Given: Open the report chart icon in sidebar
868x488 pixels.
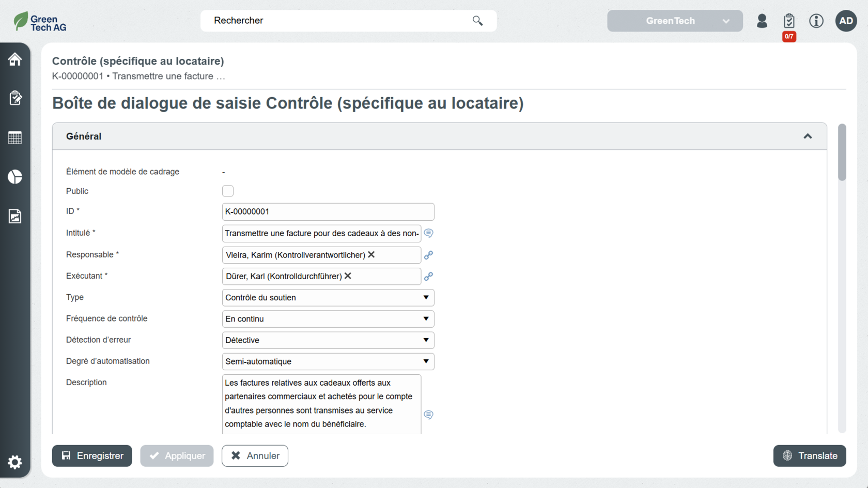Looking at the screenshot, I should coord(15,216).
